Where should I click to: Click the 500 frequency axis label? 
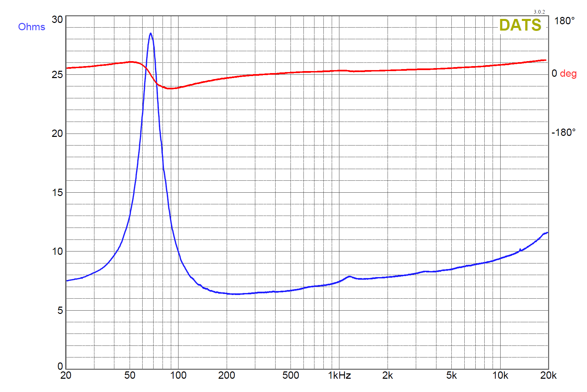(291, 375)
